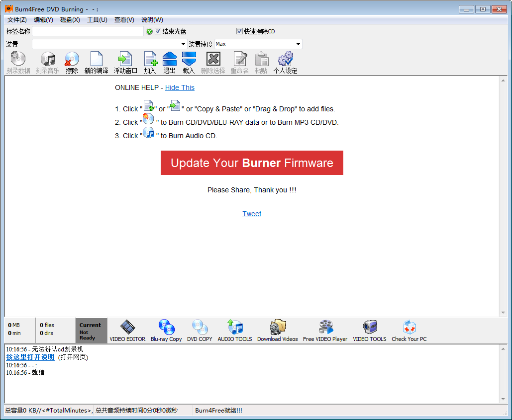This screenshot has width=512, height=420.
Task: Expand the 装置 device dropdown
Action: click(183, 44)
